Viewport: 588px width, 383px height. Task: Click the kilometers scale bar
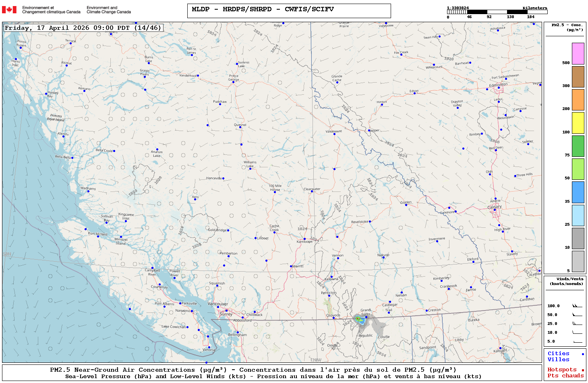coord(497,12)
